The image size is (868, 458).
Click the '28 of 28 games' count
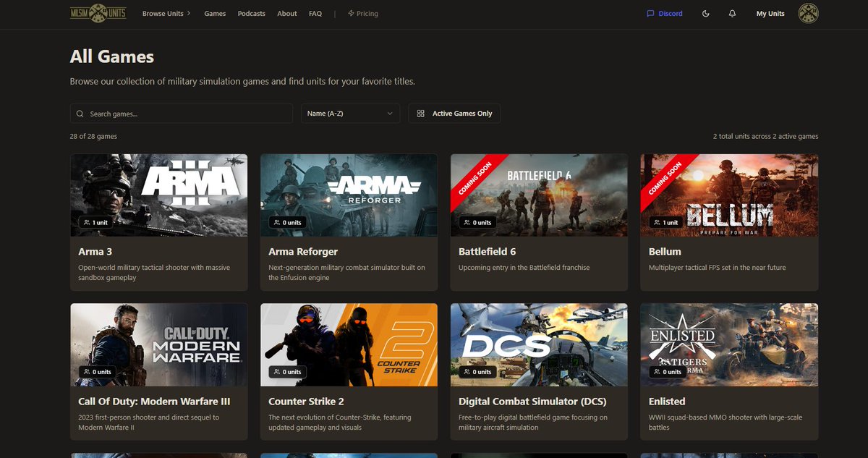coord(93,136)
